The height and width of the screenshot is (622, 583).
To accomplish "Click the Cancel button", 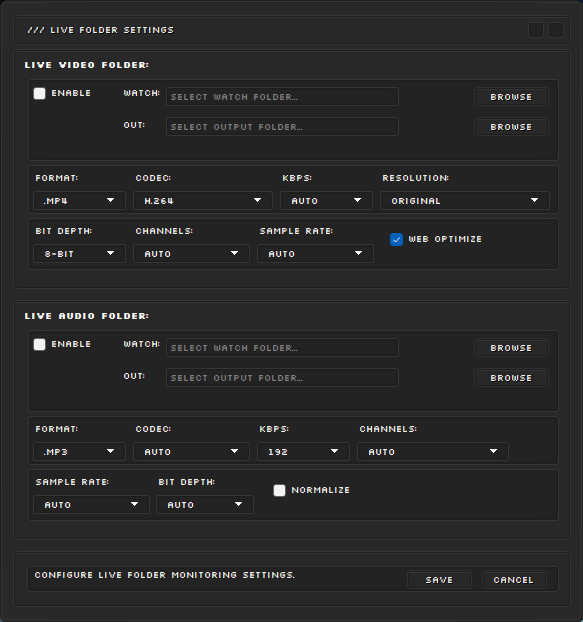I will point(514,580).
